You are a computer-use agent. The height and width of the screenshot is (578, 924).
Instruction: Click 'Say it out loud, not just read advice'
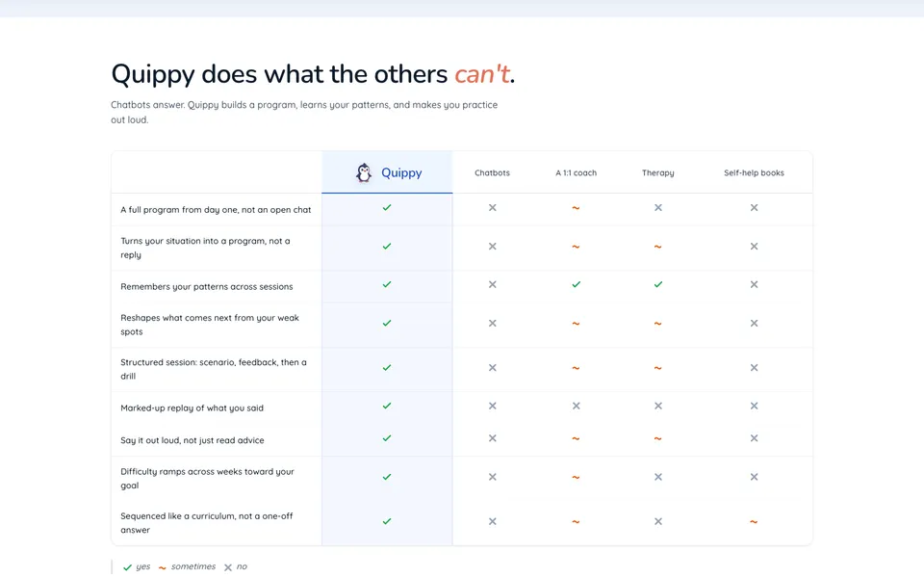pyautogui.click(x=192, y=440)
